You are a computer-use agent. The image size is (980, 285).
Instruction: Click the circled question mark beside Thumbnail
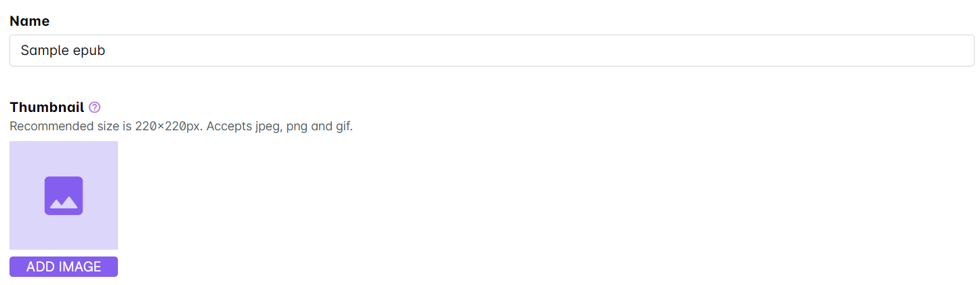(95, 107)
